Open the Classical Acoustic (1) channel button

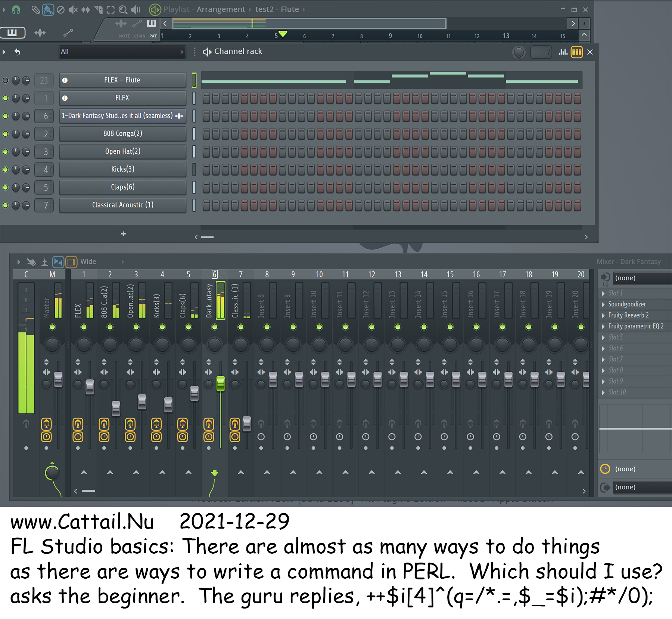click(x=122, y=205)
